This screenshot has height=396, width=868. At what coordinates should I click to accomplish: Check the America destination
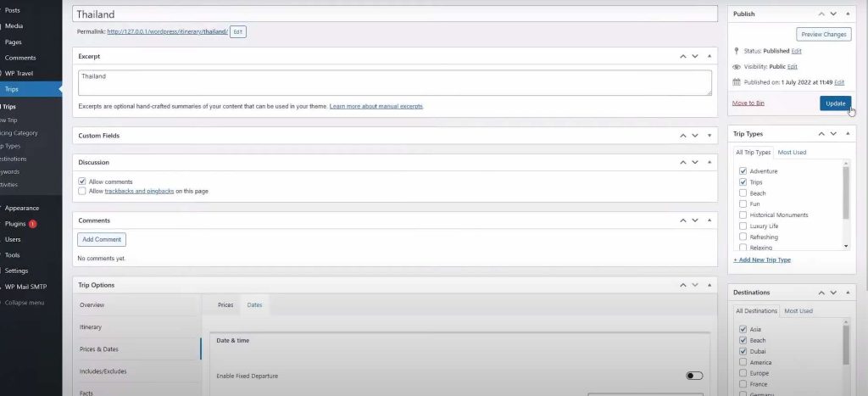point(743,362)
